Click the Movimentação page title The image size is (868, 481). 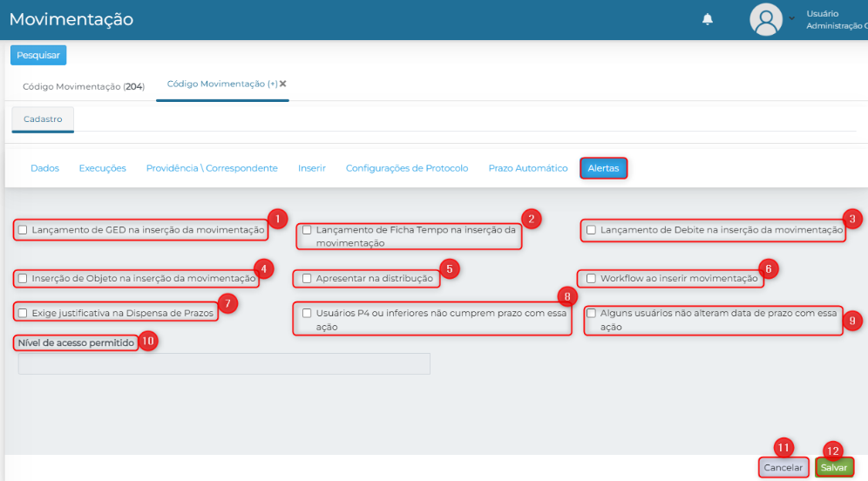pos(71,19)
